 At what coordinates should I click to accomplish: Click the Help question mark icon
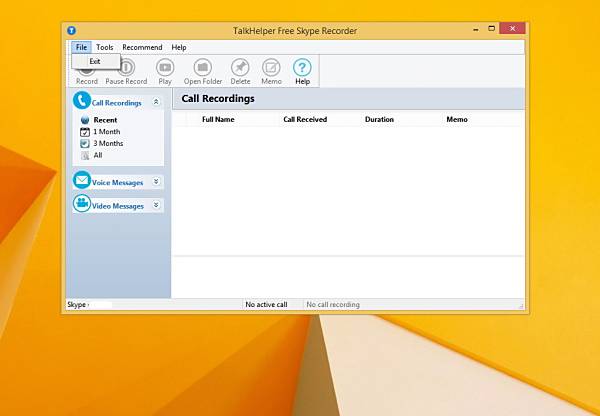click(302, 68)
